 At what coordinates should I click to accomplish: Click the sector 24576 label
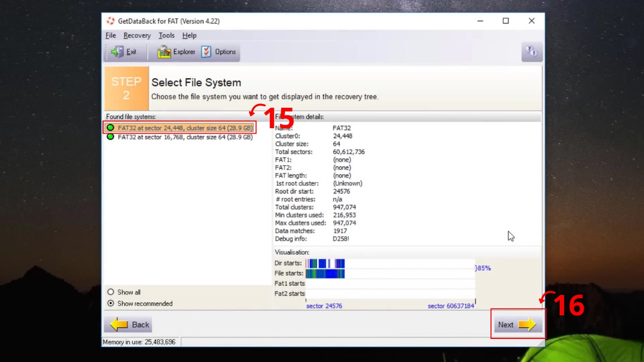324,306
